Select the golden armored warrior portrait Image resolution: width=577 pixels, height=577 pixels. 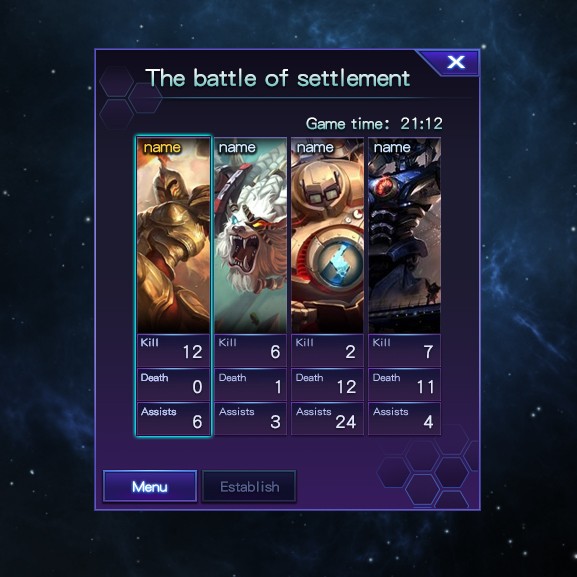[x=174, y=236]
